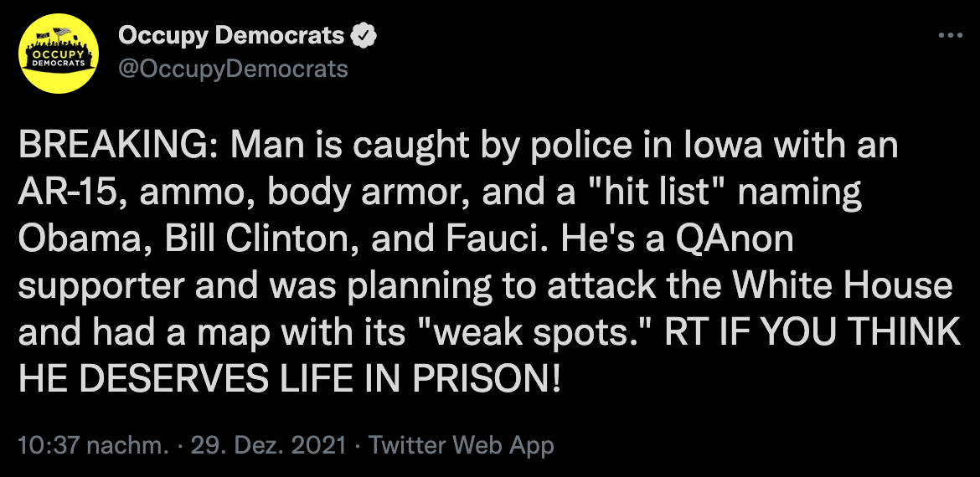Click the verified badge beside Occupy Democrats
The image size is (980, 477).
click(364, 36)
